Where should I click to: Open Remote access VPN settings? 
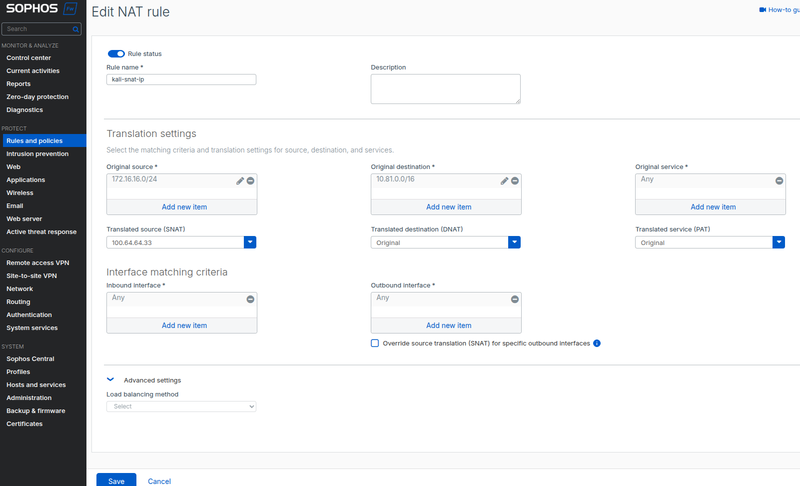coord(38,263)
